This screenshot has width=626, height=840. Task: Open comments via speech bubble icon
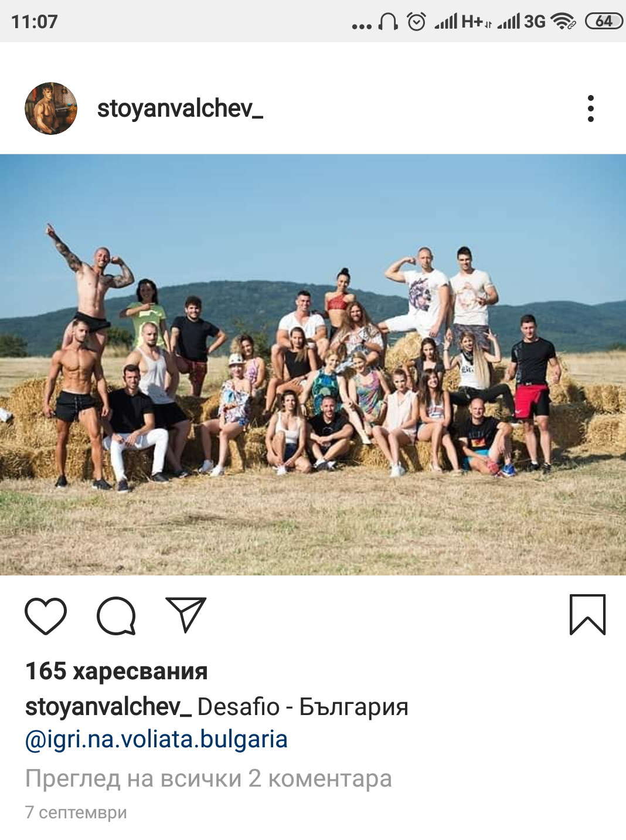click(116, 616)
